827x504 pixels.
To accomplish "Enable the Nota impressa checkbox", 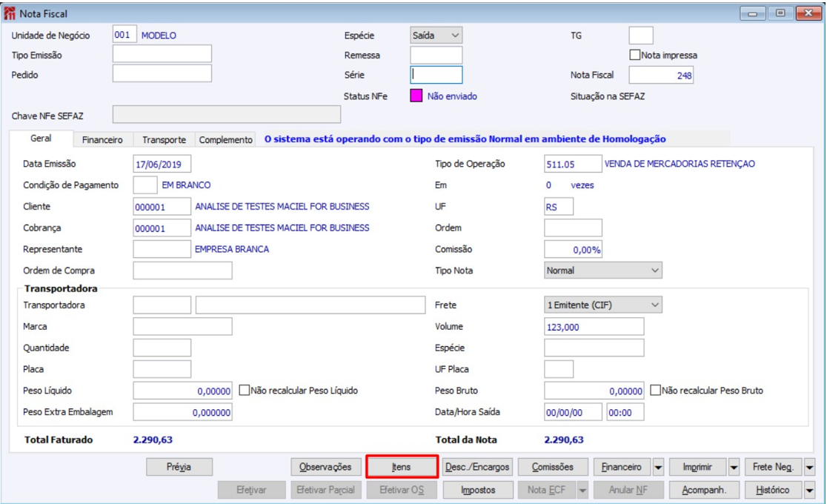I will (635, 55).
